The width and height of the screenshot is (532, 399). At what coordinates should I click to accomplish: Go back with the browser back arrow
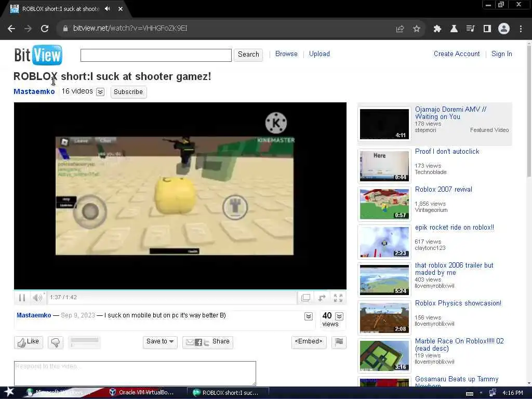click(x=11, y=29)
